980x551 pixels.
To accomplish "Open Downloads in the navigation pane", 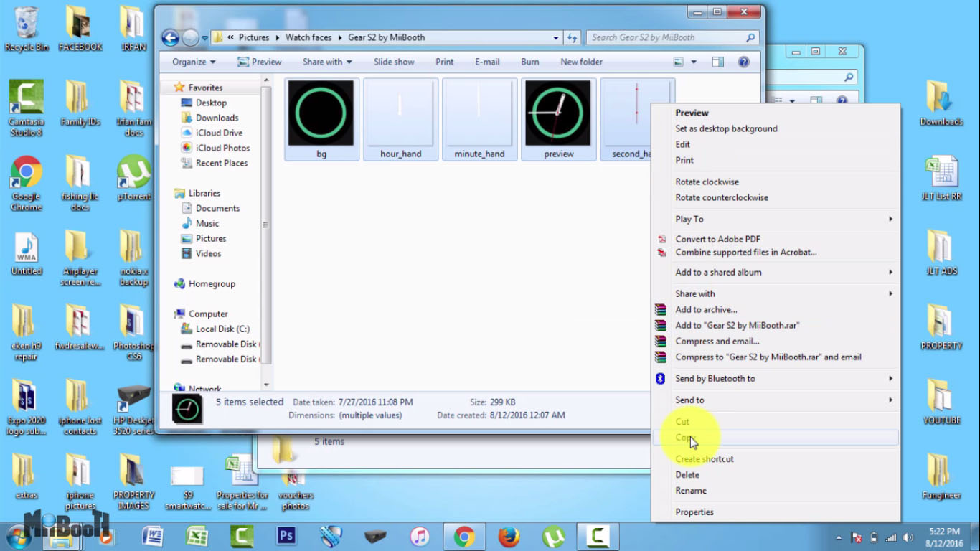I will pyautogui.click(x=217, y=118).
